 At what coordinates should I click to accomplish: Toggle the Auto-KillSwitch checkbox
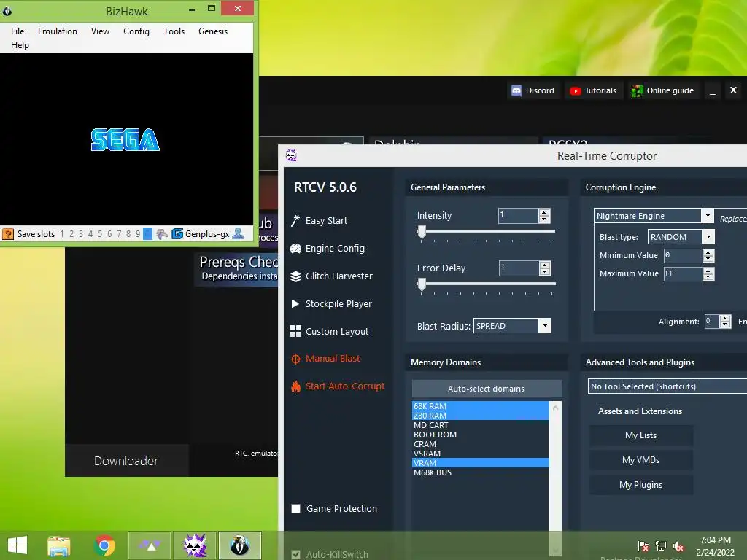[x=296, y=554]
